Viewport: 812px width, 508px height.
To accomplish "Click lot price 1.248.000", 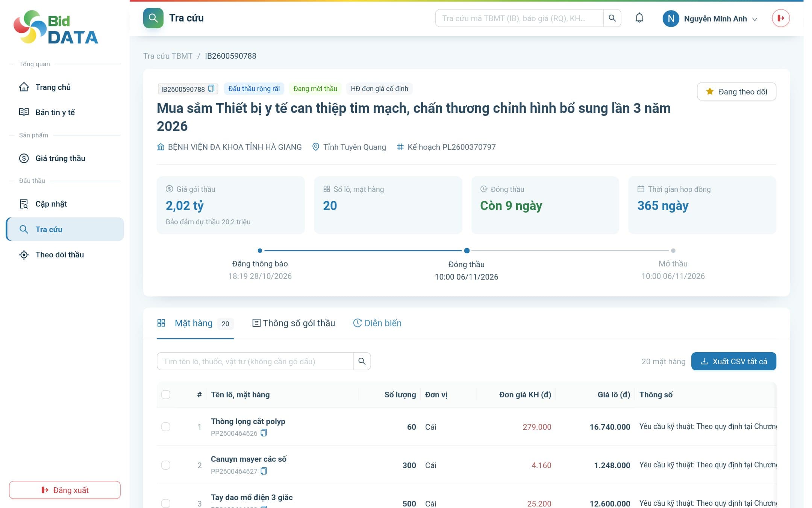I will tap(612, 465).
